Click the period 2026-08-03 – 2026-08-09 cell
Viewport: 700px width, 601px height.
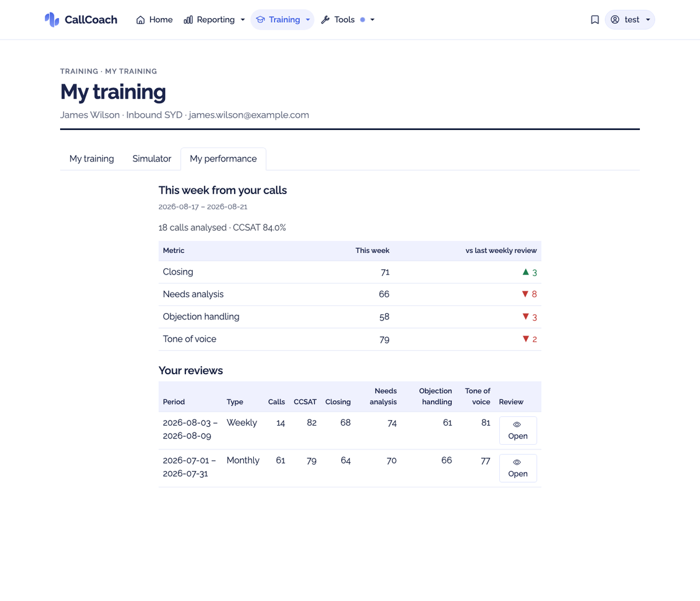190,430
